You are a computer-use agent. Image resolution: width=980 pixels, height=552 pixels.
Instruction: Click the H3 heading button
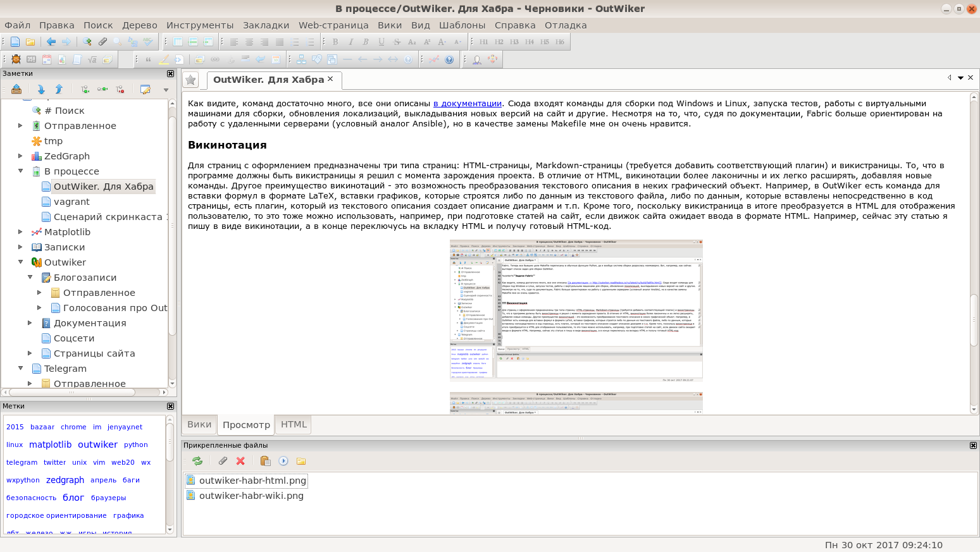click(x=514, y=42)
